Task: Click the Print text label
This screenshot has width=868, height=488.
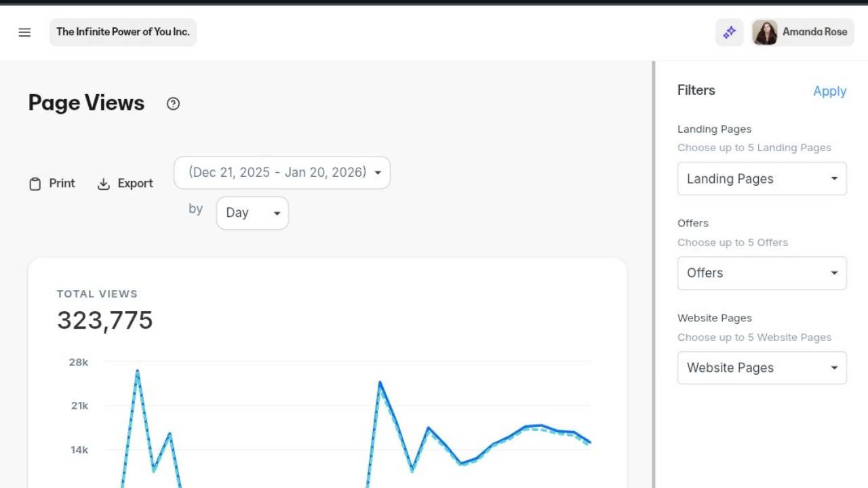Action: coord(62,184)
